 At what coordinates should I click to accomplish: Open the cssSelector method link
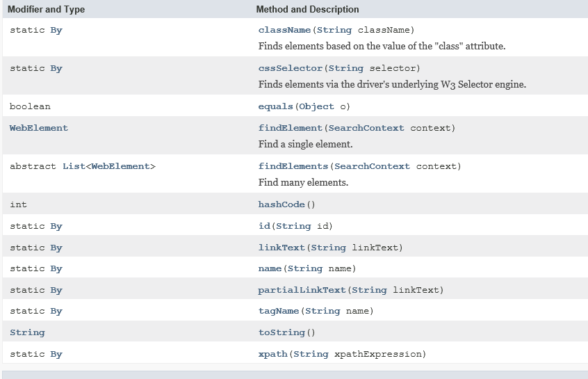coord(291,68)
